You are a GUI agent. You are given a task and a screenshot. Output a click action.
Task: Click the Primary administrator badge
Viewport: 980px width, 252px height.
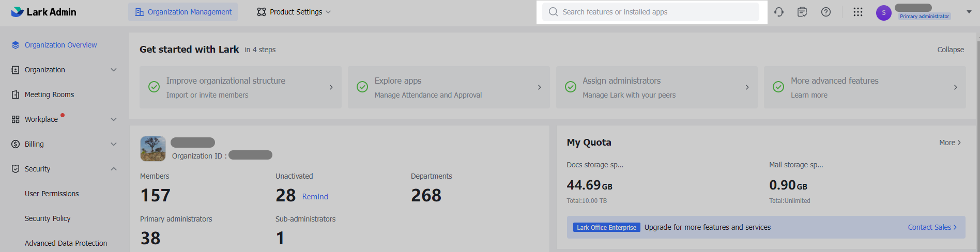pos(925,17)
